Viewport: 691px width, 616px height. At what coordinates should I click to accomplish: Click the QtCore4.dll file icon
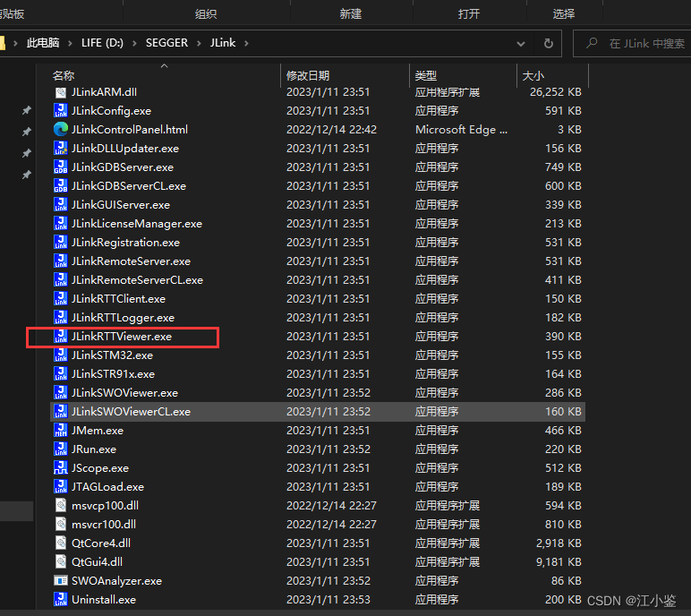(x=60, y=543)
